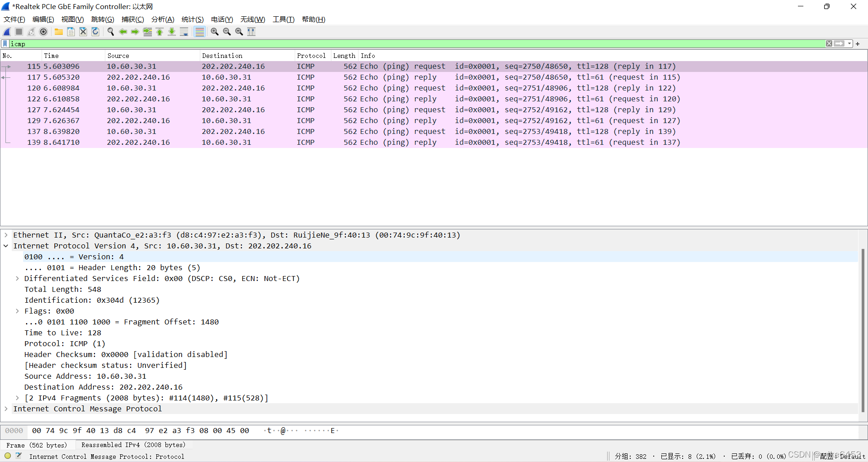This screenshot has height=462, width=868.
Task: Click expert information status circle icon
Action: tap(8, 456)
